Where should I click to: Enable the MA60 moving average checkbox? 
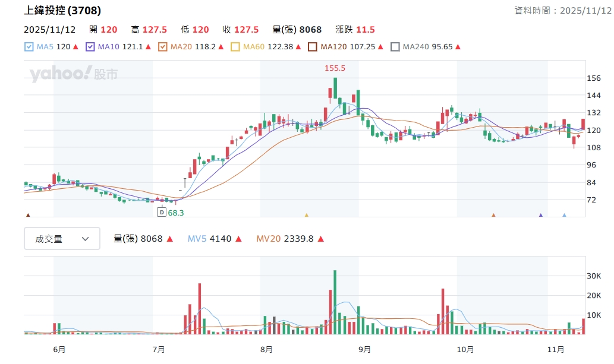coord(235,47)
